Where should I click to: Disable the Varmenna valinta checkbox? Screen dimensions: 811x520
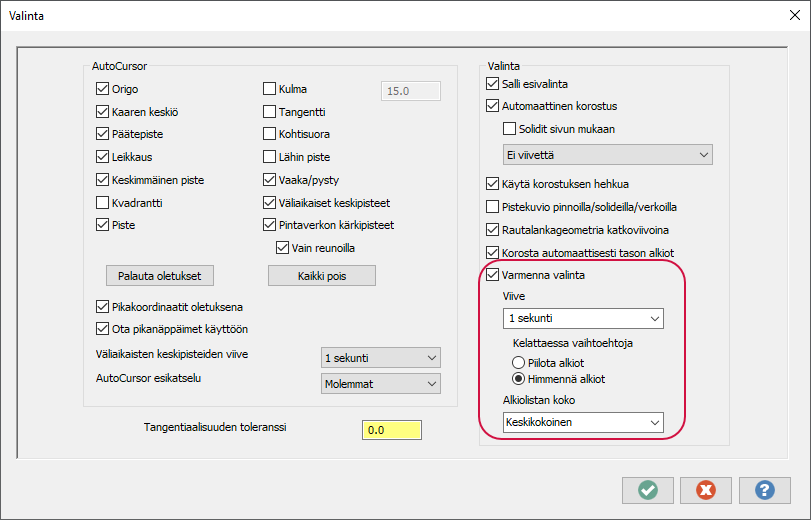[492, 275]
